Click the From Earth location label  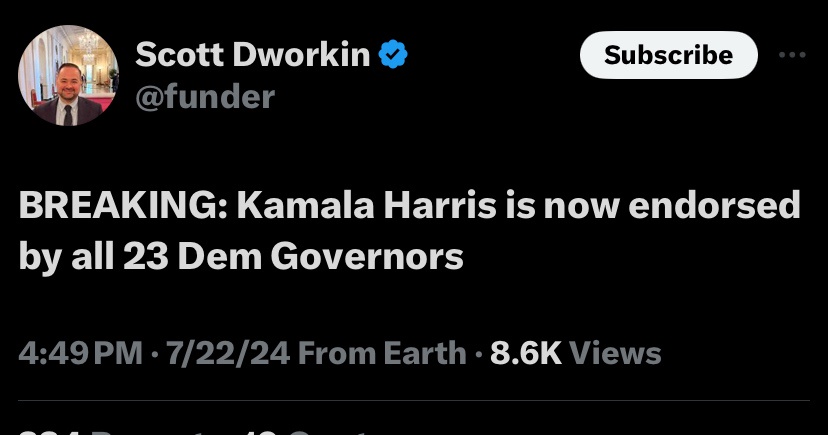click(382, 353)
